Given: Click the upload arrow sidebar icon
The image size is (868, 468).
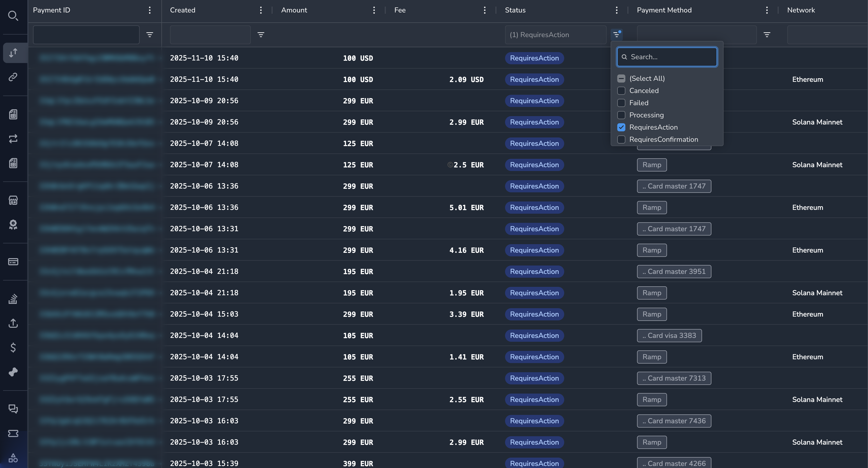Looking at the screenshot, I should click(x=13, y=323).
